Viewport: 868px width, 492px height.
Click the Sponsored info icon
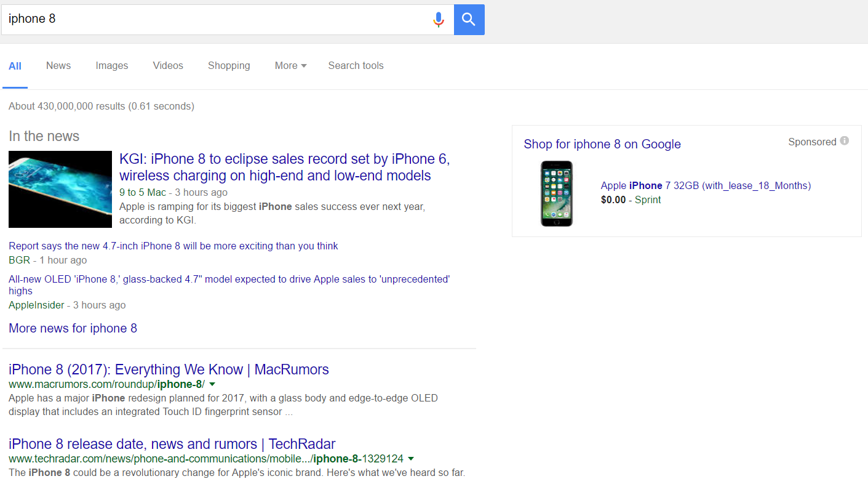click(x=845, y=141)
